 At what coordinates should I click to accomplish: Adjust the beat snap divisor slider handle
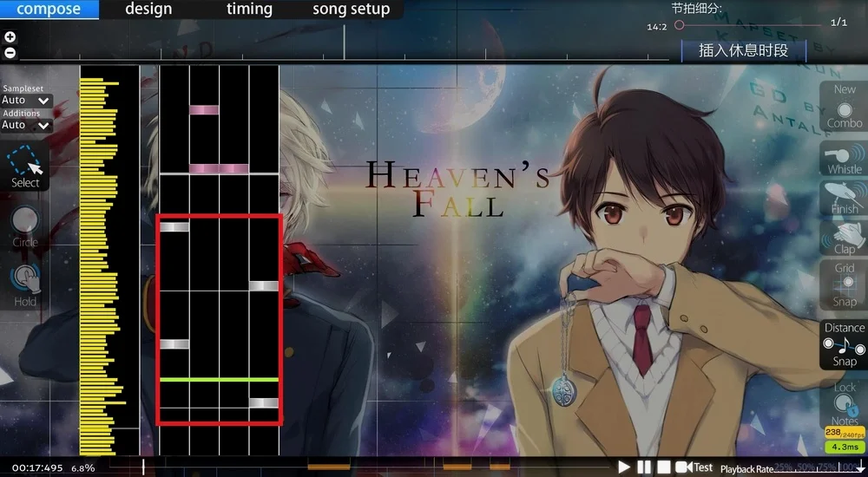pos(680,25)
